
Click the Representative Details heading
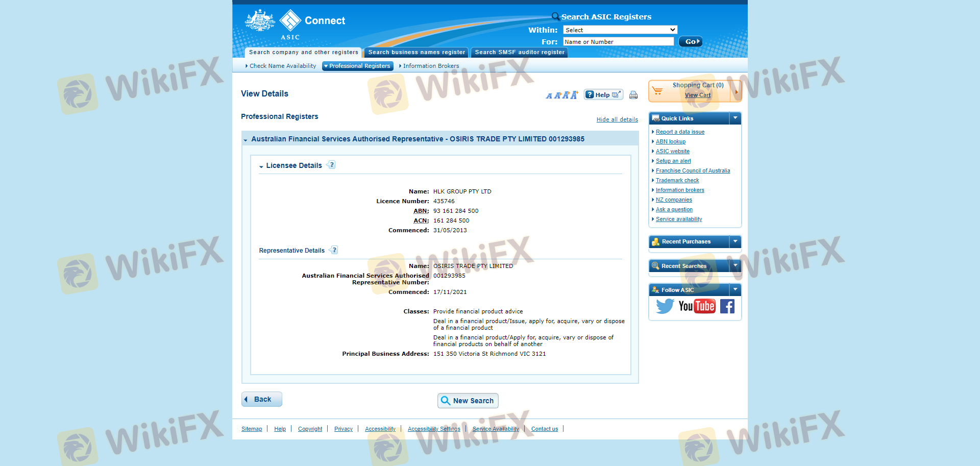click(x=291, y=251)
